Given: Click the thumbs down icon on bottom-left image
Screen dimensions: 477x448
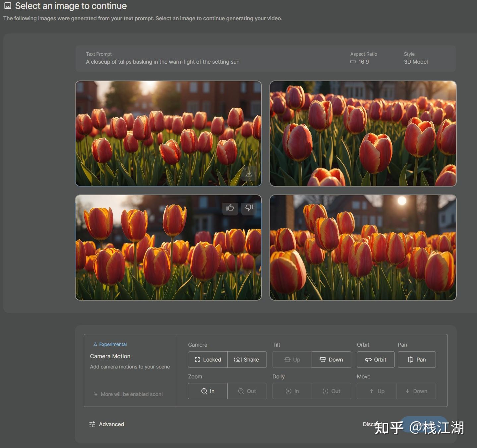Looking at the screenshot, I should [249, 208].
